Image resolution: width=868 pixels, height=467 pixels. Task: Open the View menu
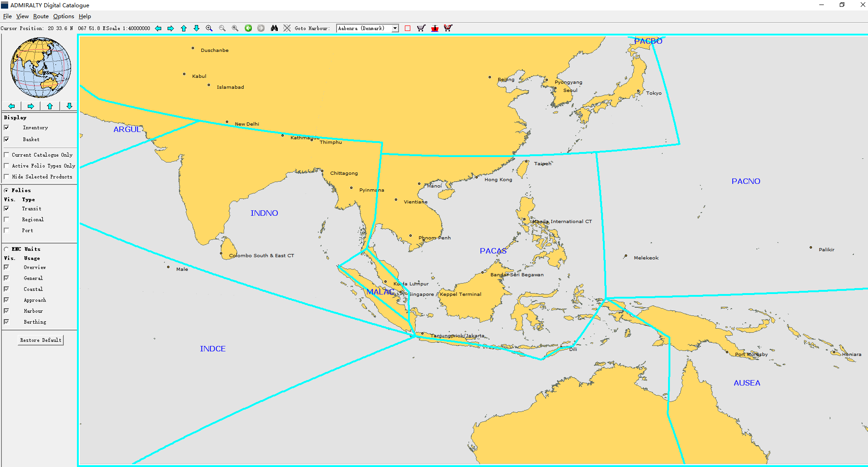click(x=22, y=16)
